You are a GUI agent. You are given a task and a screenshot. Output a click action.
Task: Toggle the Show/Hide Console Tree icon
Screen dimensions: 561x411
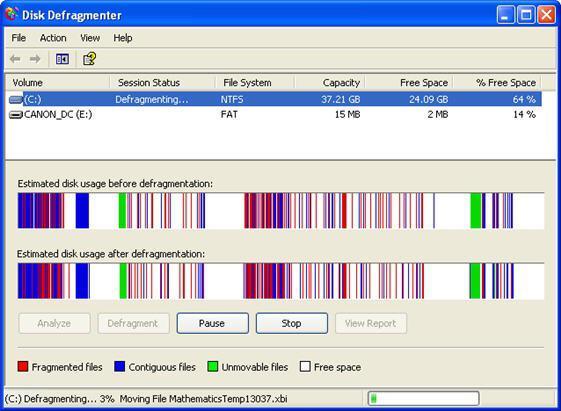tap(62, 59)
